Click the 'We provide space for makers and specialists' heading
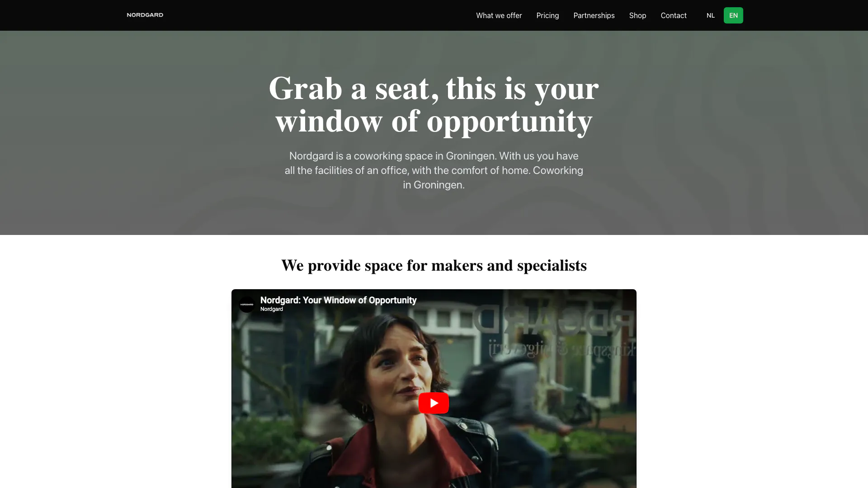Screen dimensions: 868x488 (x=434, y=265)
